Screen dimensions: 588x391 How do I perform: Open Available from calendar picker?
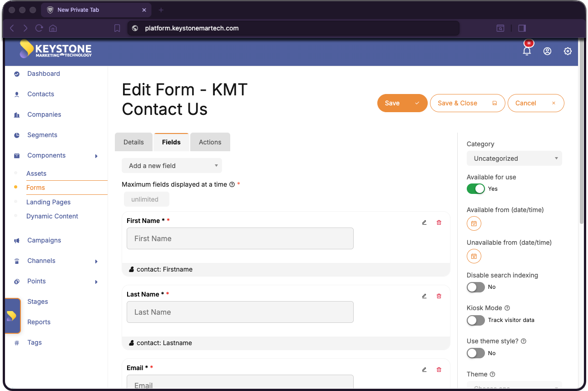point(474,223)
